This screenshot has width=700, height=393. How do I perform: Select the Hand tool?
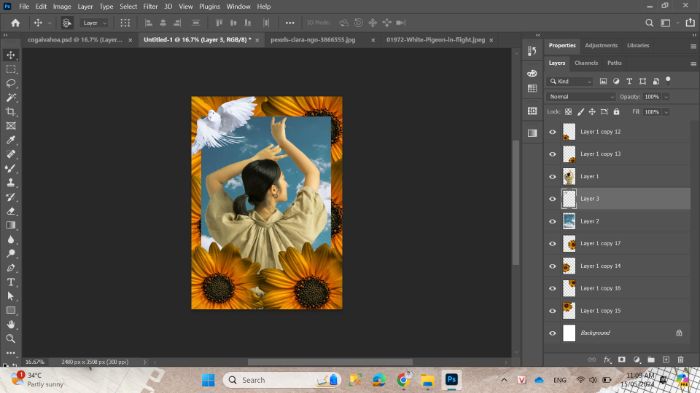(11, 325)
